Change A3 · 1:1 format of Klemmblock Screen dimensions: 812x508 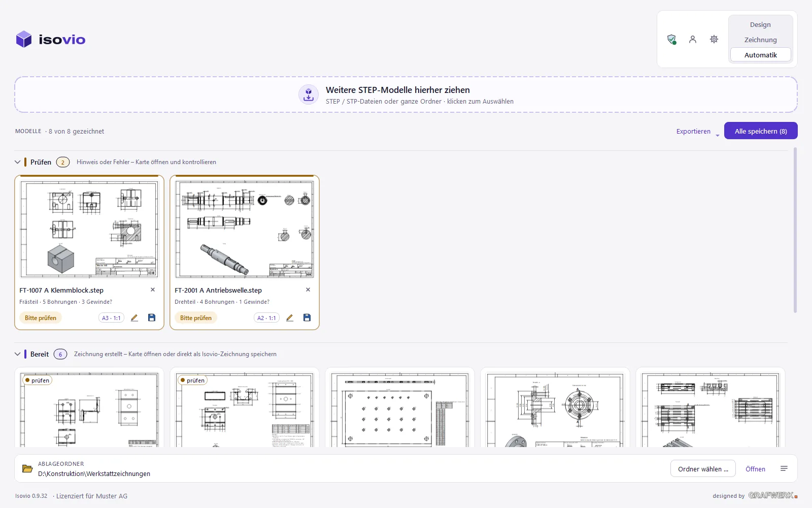(111, 318)
